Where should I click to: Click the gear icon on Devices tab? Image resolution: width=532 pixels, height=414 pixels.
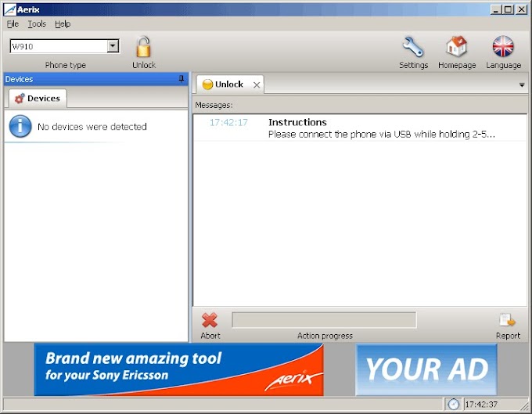coord(20,98)
